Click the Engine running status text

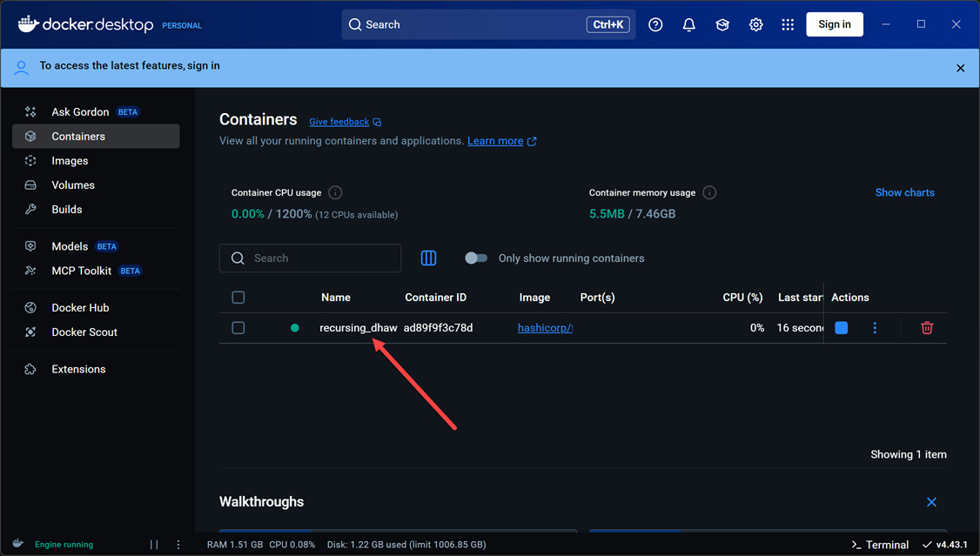point(64,545)
